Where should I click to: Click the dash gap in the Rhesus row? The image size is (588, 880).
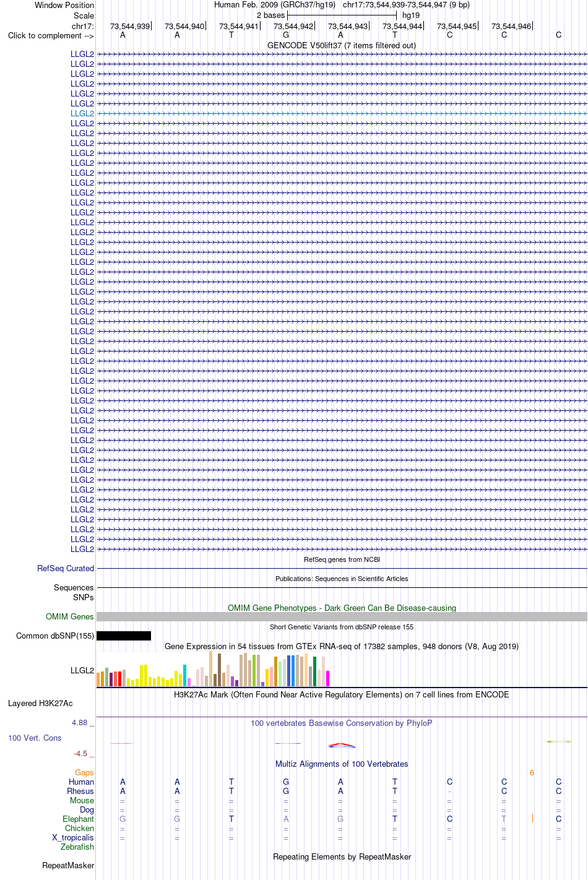449,792
